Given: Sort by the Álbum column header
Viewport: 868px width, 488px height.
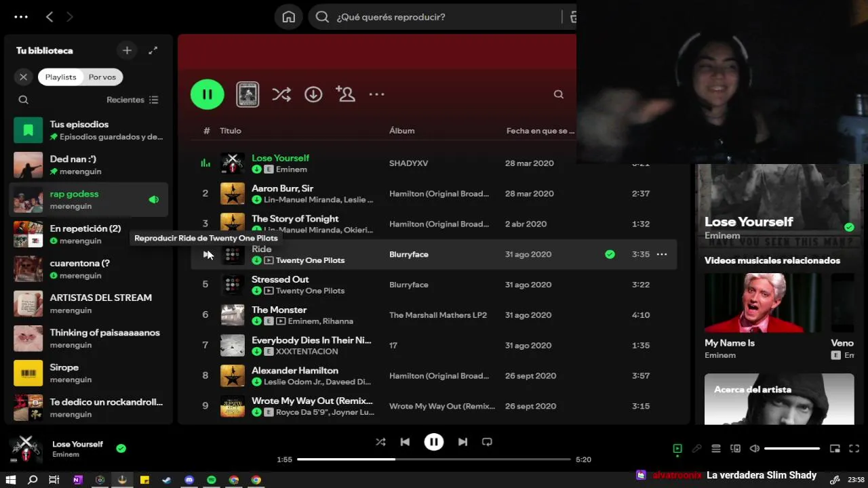Looking at the screenshot, I should click(401, 131).
